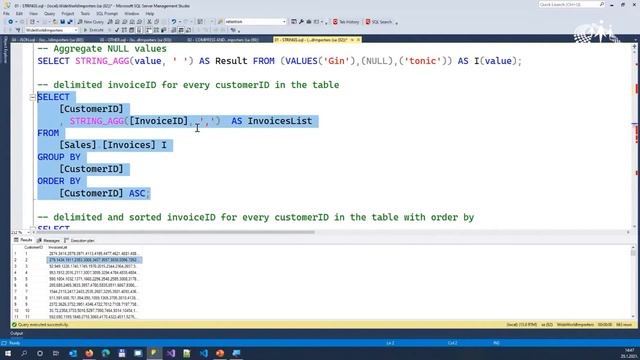Viewport: 640px width, 360px height.
Task: Click the New Query button
Action: tap(91, 22)
